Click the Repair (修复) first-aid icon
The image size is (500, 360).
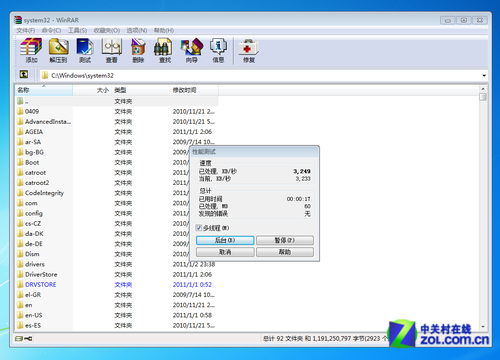[249, 50]
